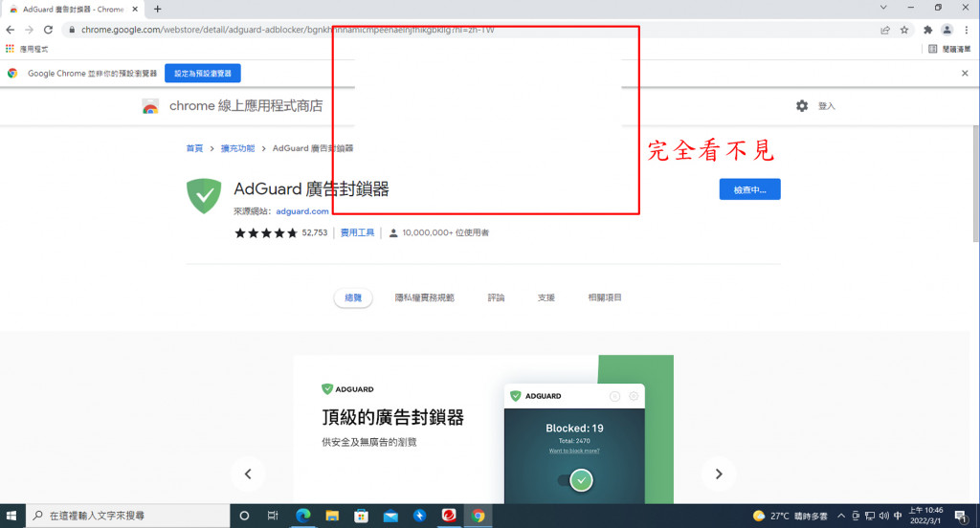Show previous screenshot in carousel

pos(248,473)
